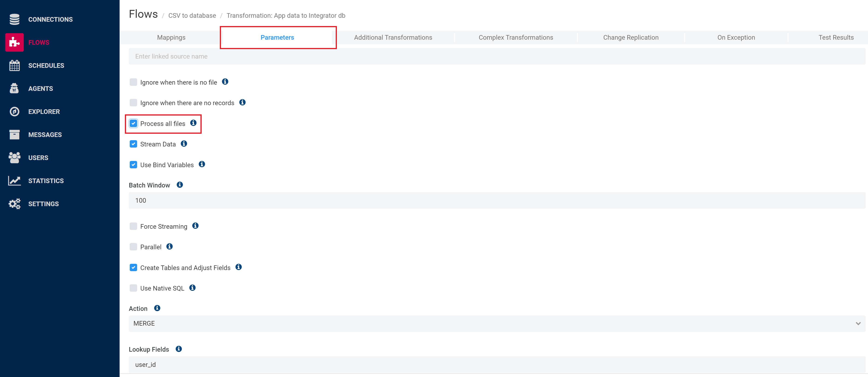Tick the Force Streaming checkbox
This screenshot has width=868, height=377.
[133, 226]
